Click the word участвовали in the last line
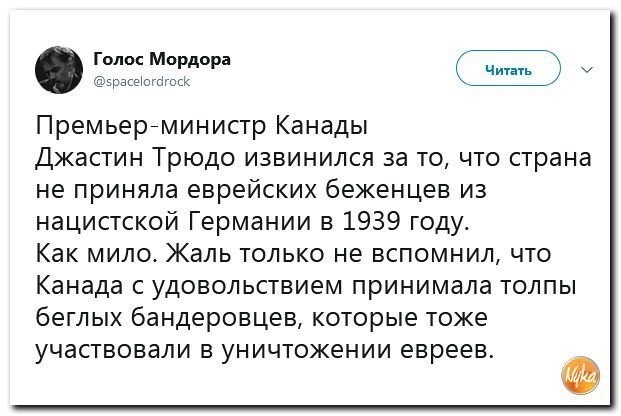This screenshot has width=621, height=416. click(x=113, y=350)
